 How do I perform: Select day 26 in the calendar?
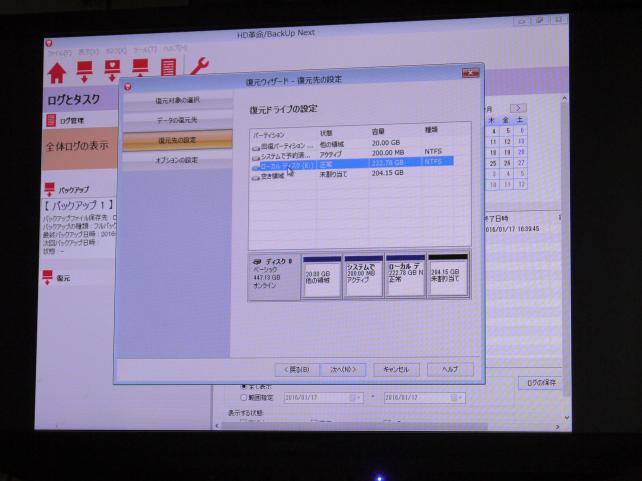[x=507, y=163]
